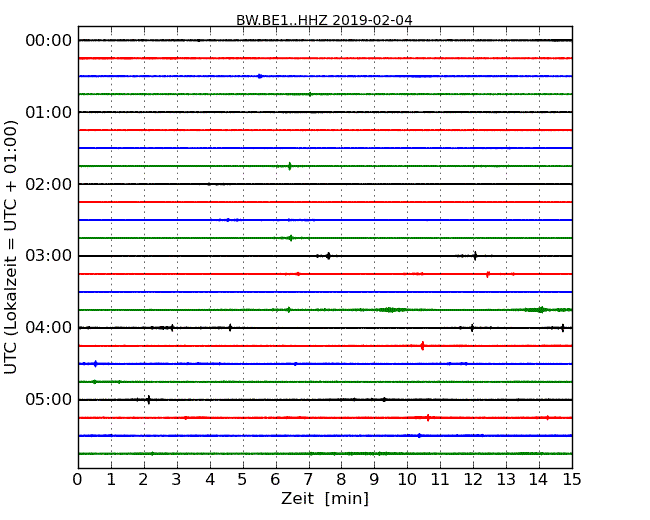Click red spike on 05:15 trace near minute 10.6

click(428, 418)
